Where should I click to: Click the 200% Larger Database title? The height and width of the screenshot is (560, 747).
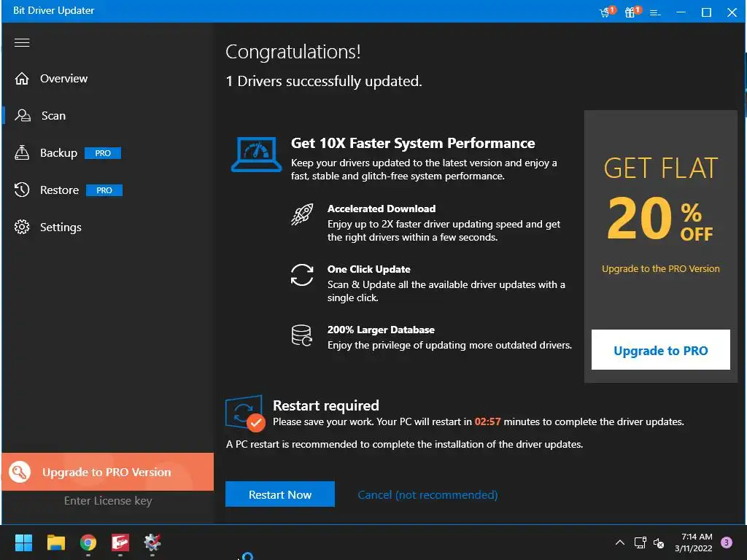(x=381, y=330)
